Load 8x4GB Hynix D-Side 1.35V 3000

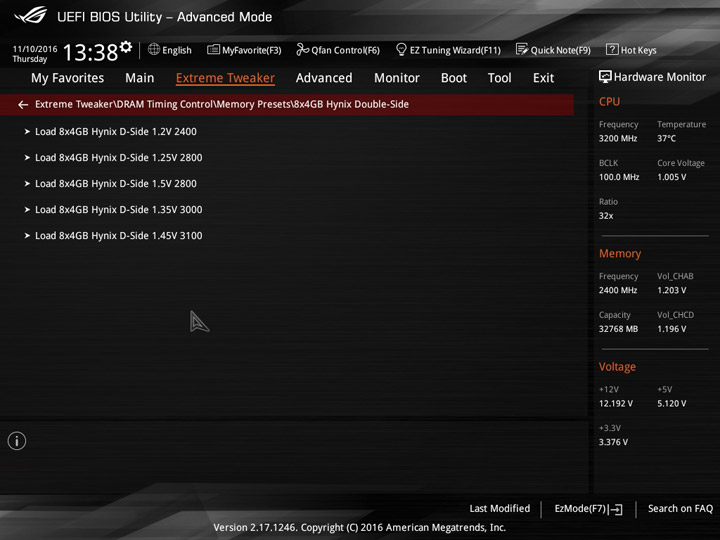(x=118, y=209)
